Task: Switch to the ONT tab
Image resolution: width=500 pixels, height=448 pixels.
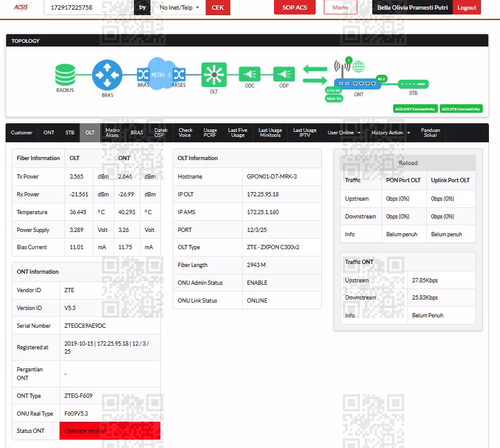Action: [x=49, y=133]
